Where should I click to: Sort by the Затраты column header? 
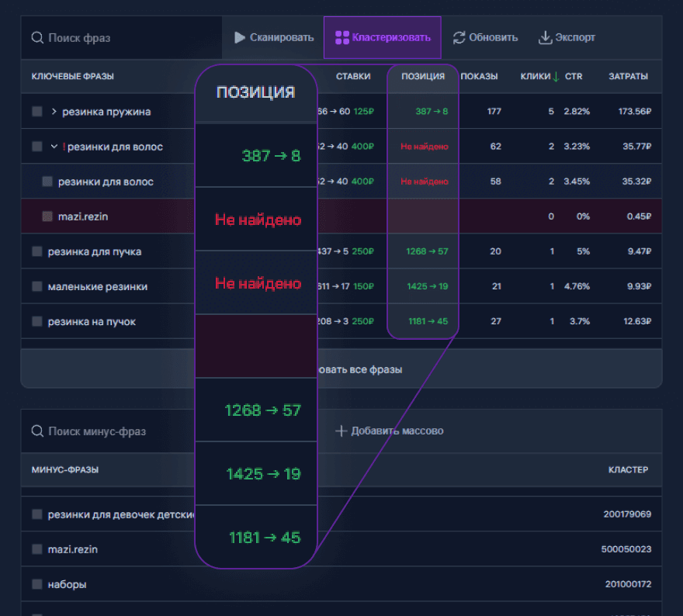click(x=628, y=76)
